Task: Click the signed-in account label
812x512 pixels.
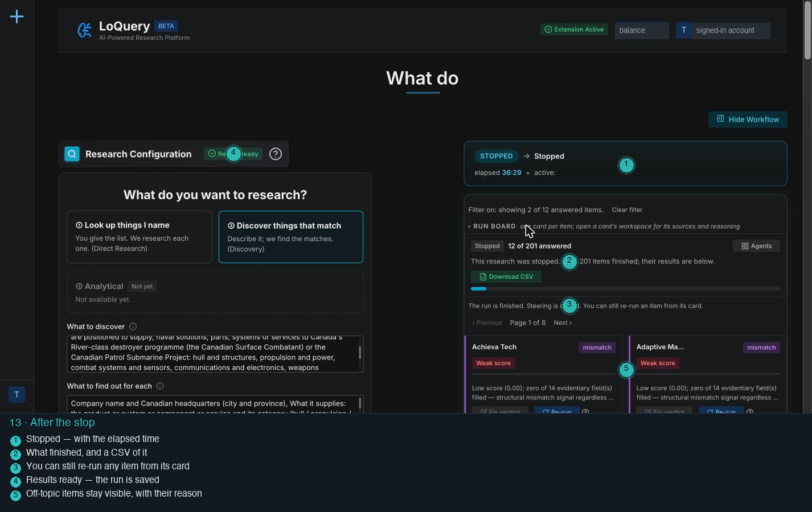Action: pos(731,30)
